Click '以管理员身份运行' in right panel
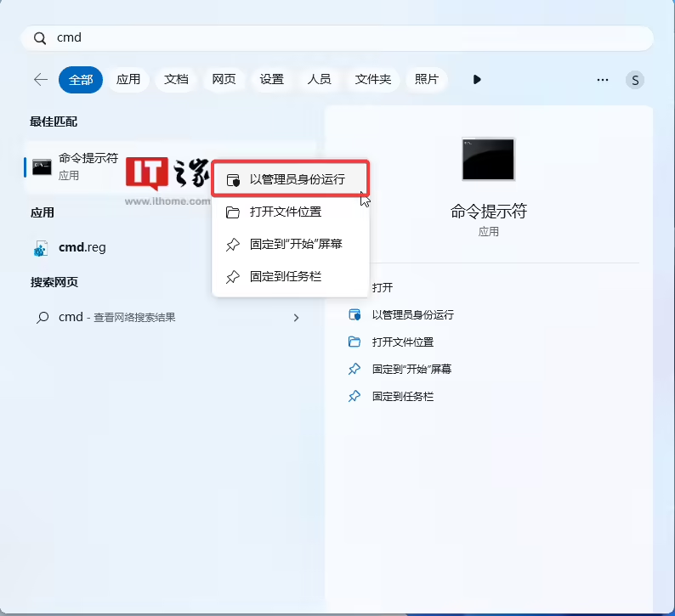 (x=412, y=314)
